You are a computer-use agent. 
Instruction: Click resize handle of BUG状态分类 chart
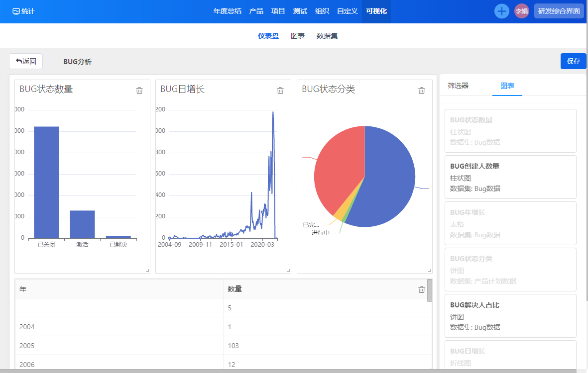point(429,270)
